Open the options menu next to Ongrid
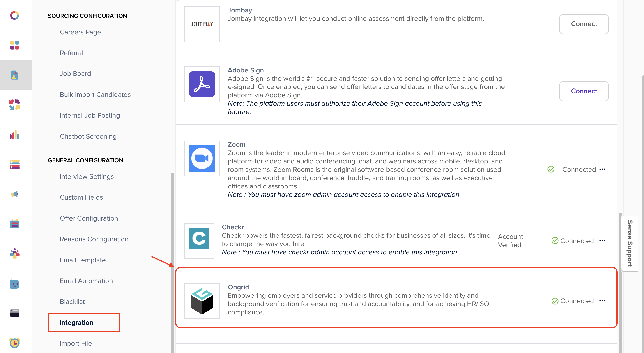 (x=603, y=301)
